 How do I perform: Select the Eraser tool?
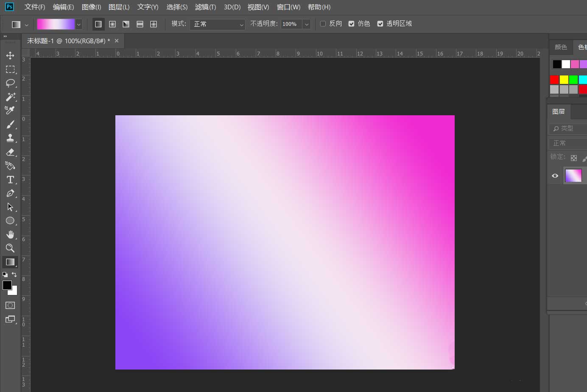pyautogui.click(x=10, y=152)
